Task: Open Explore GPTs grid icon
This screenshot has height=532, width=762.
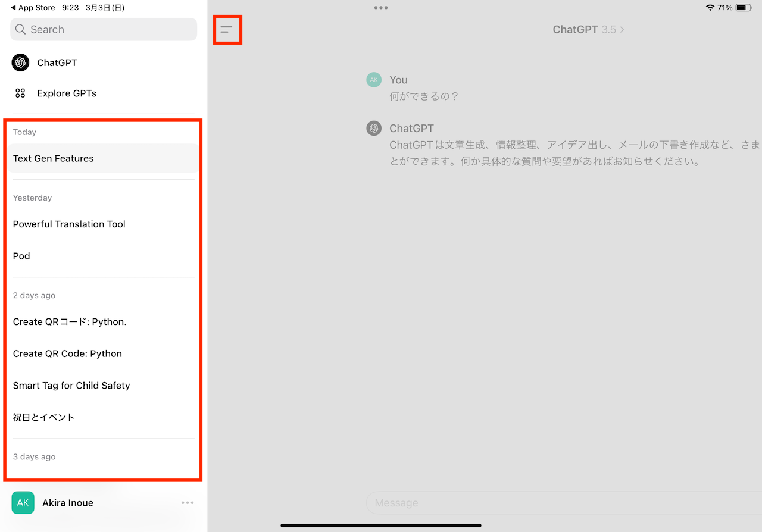Action: point(20,93)
